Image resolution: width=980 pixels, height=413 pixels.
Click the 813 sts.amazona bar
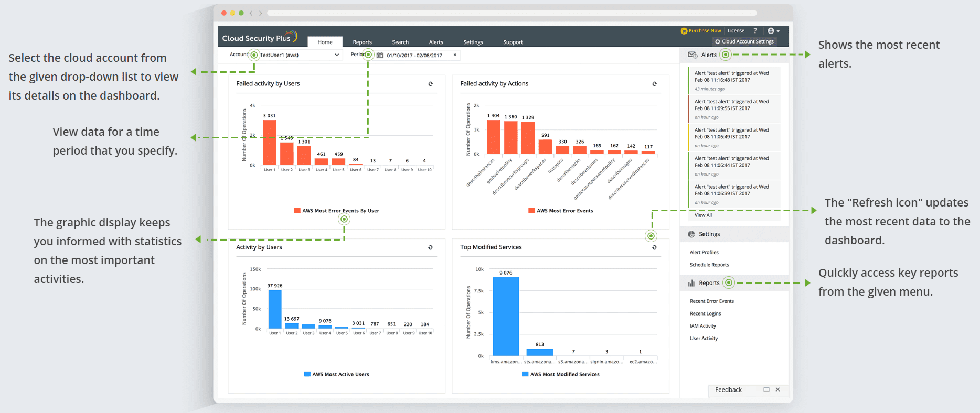(539, 352)
